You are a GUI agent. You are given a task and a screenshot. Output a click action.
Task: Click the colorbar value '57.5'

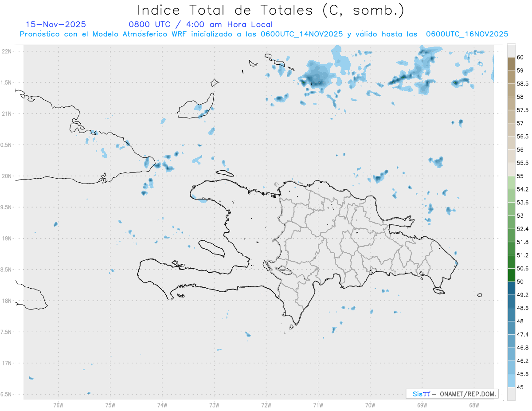(x=523, y=110)
